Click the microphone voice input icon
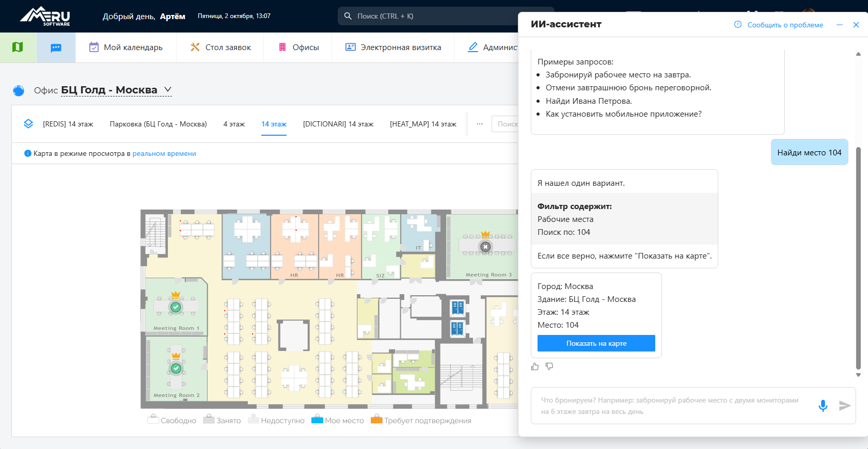Viewport: 868px width, 449px height. (x=823, y=406)
